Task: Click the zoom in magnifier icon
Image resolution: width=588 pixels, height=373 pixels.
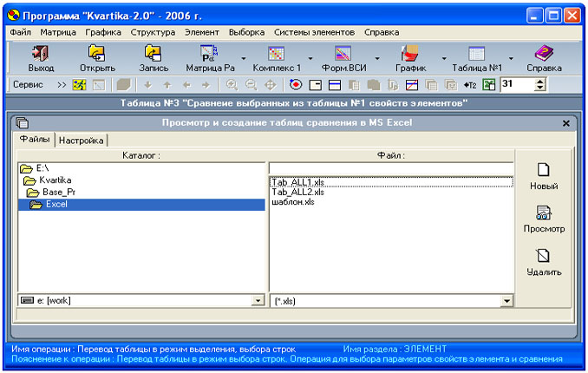Action: (x=232, y=85)
